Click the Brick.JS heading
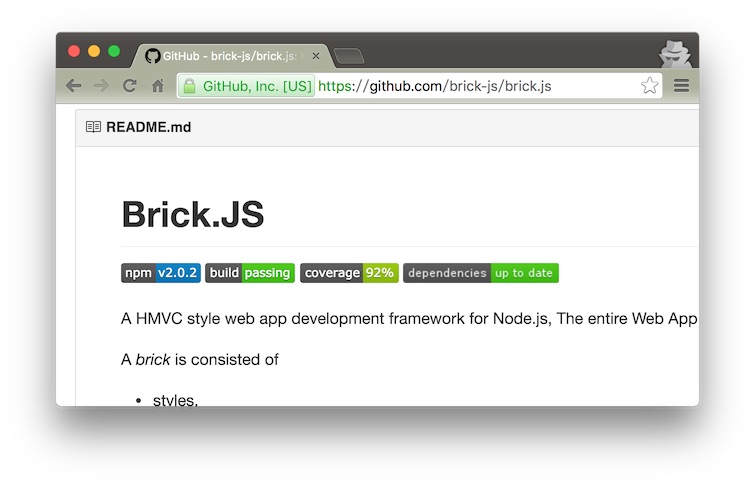The height and width of the screenshot is (486, 755). pyautogui.click(x=193, y=214)
